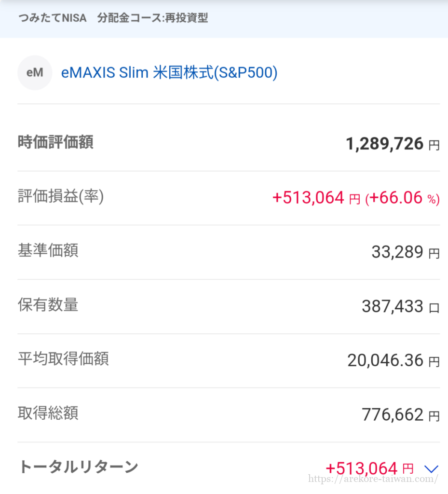This screenshot has width=448, height=494.
Task: Expand the トータルリターン chevron arrow
Action: pos(431,468)
